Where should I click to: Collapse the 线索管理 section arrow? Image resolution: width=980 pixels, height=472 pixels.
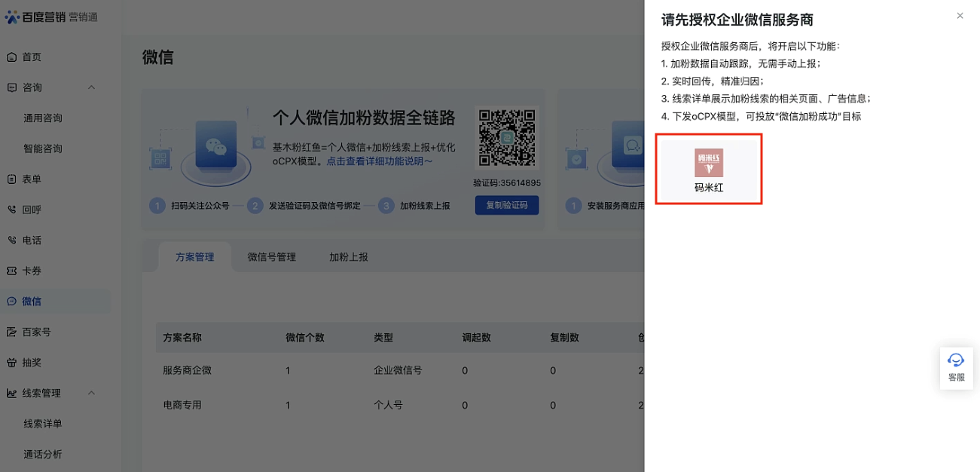pyautogui.click(x=92, y=393)
